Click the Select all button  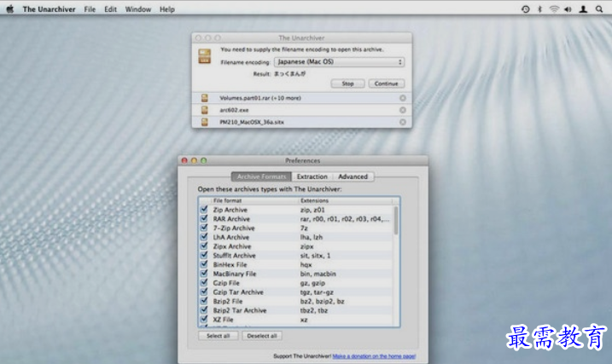[x=219, y=336]
